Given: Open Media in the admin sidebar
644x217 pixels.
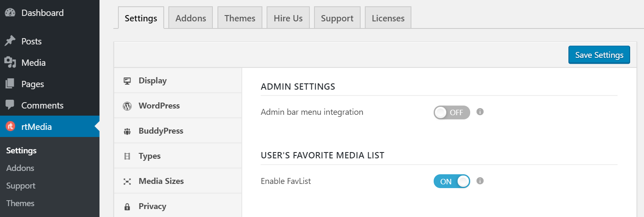Looking at the screenshot, I should pyautogui.click(x=50, y=63).
